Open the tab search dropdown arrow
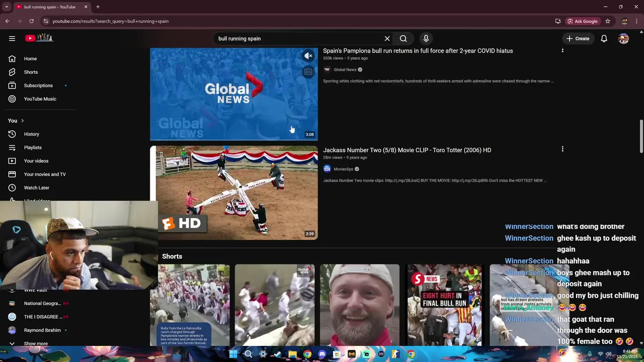The height and width of the screenshot is (362, 644). pos(7,7)
